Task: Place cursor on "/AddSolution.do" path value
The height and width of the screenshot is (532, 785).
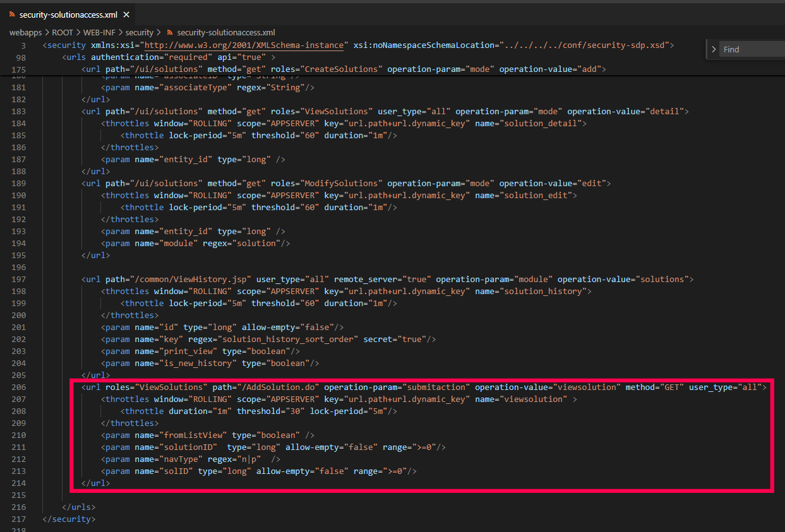Action: (282, 387)
